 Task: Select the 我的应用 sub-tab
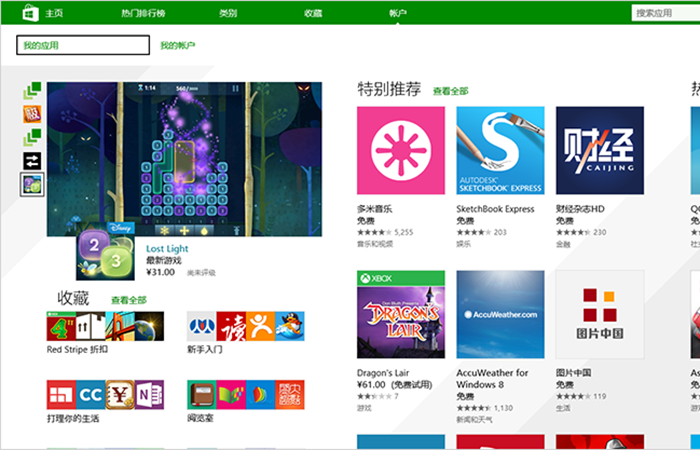pyautogui.click(x=83, y=45)
